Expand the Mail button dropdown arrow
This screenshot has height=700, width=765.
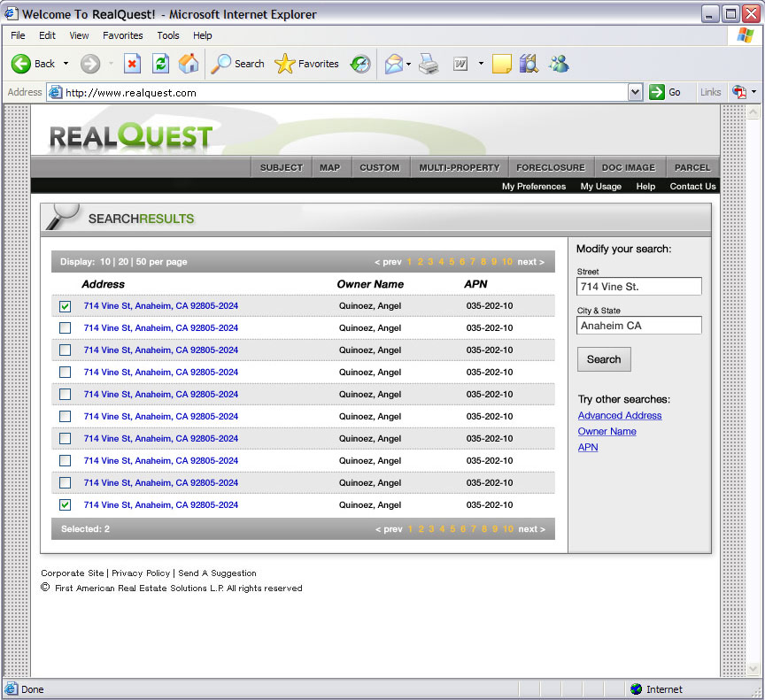[408, 64]
